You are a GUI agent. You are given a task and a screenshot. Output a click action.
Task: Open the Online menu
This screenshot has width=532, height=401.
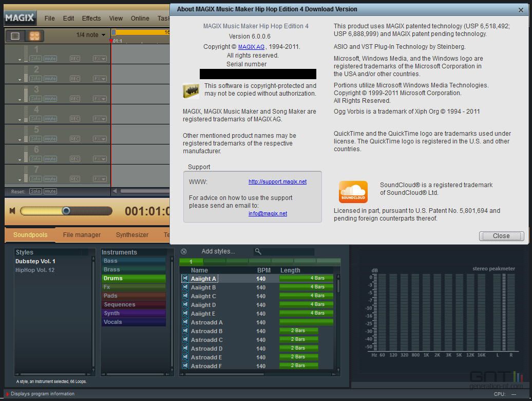[x=140, y=19]
